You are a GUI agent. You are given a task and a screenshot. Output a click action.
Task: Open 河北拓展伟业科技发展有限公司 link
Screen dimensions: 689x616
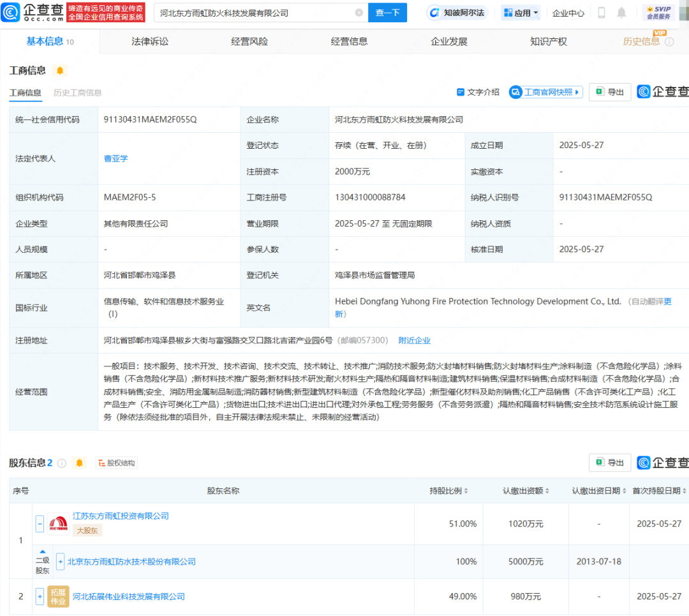click(129, 597)
